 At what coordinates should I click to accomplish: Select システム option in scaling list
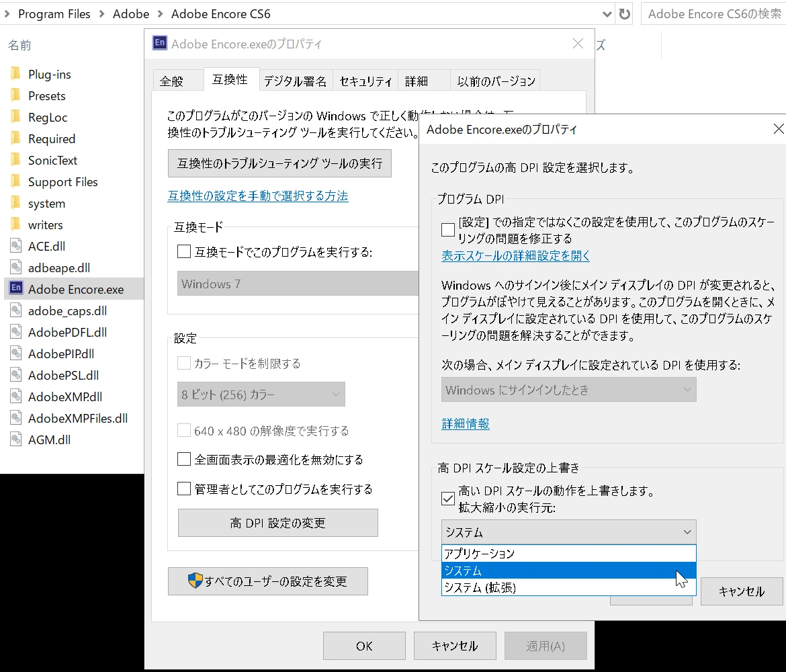(x=568, y=571)
